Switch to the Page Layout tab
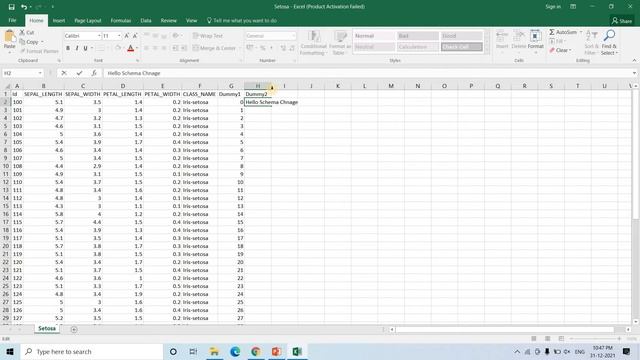Viewport: 640px width, 360px height. pos(88,20)
